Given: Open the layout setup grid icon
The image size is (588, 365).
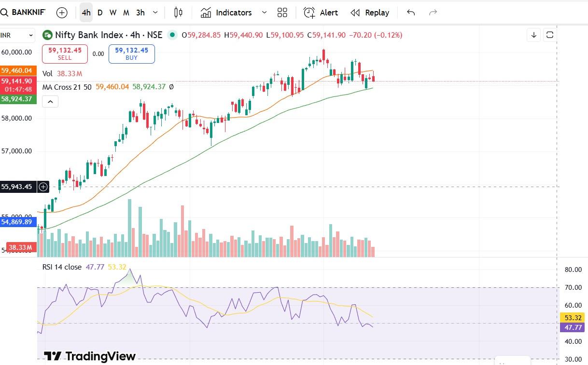Looking at the screenshot, I should (282, 13).
